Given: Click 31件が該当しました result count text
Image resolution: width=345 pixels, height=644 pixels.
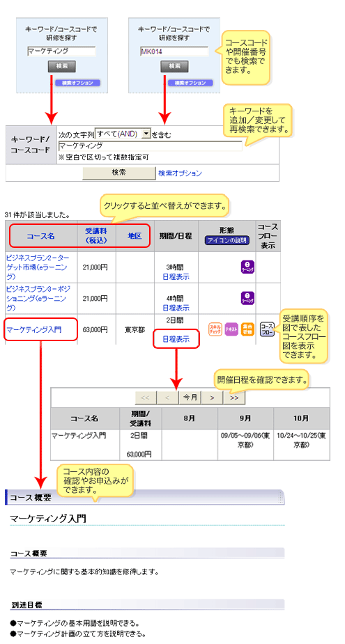Looking at the screenshot, I should tap(37, 215).
